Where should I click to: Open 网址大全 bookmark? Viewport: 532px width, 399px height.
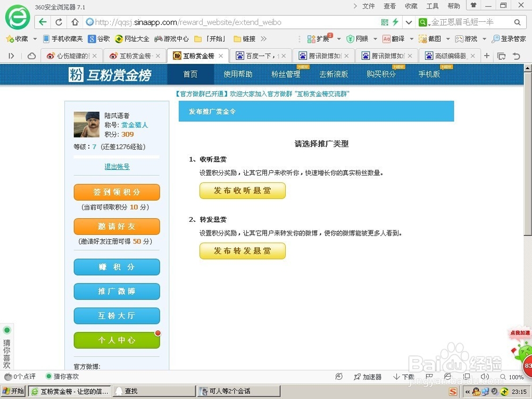pos(132,39)
